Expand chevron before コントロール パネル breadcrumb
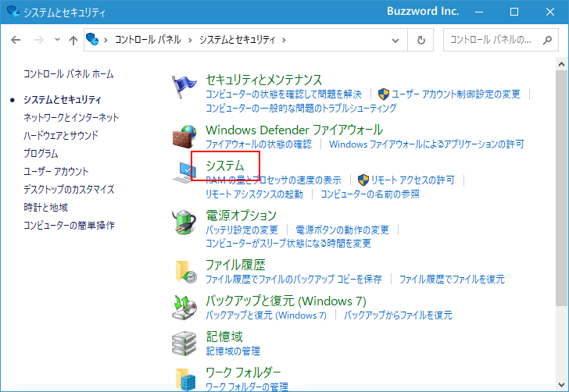The width and height of the screenshot is (569, 392). tap(106, 40)
